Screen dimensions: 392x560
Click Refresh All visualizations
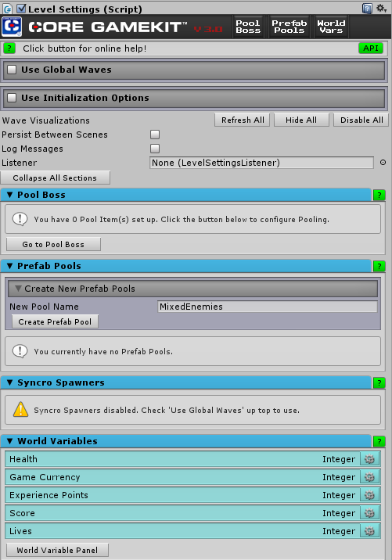[243, 120]
